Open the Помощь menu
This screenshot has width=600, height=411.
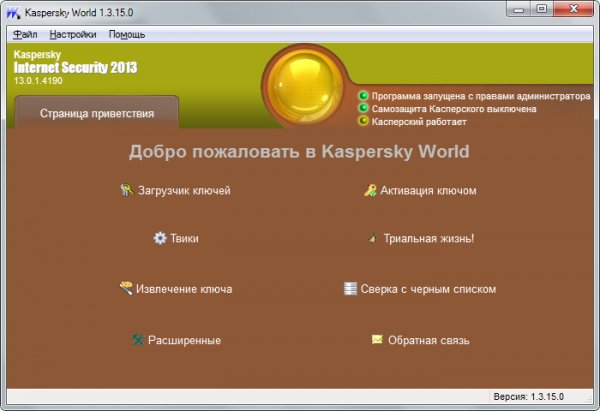click(x=127, y=34)
